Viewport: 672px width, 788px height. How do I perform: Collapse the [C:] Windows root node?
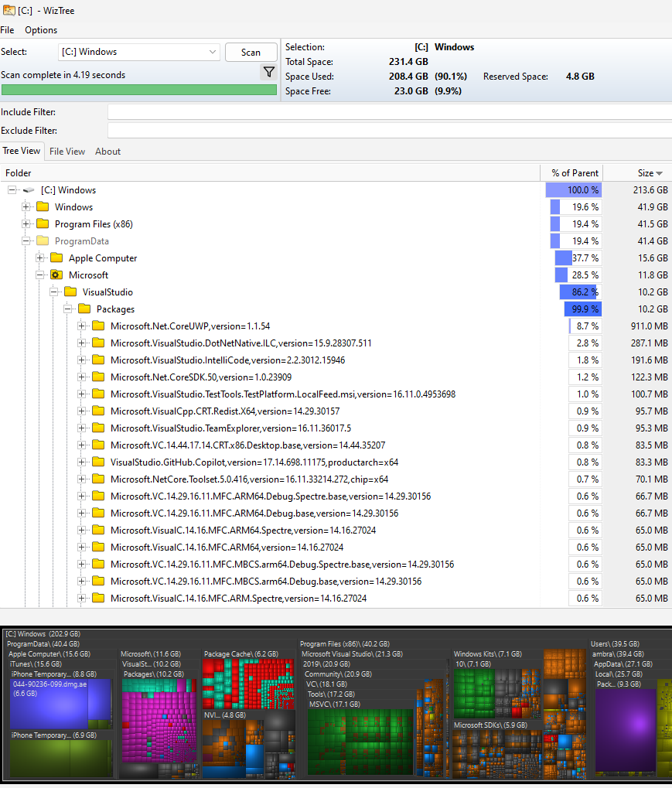12,190
